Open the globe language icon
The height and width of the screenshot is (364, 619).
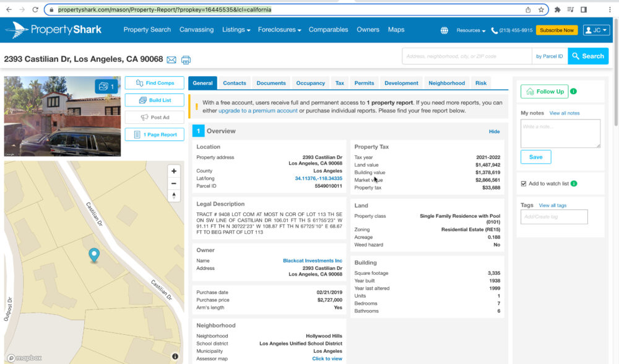(x=444, y=30)
